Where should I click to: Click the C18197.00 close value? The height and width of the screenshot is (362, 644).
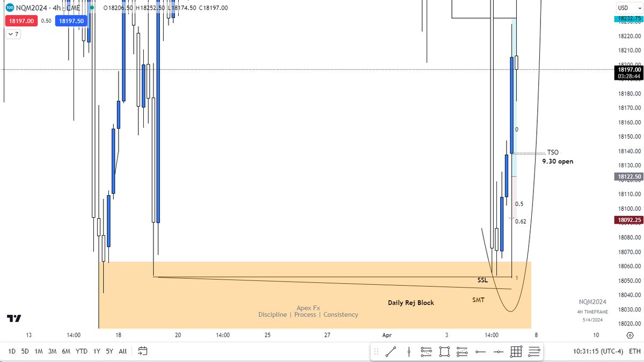(x=213, y=8)
